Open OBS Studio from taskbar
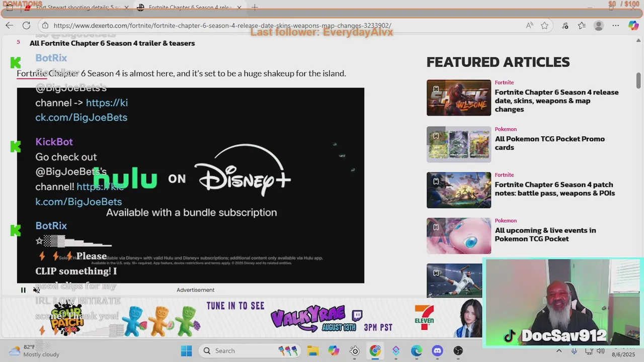 458,351
